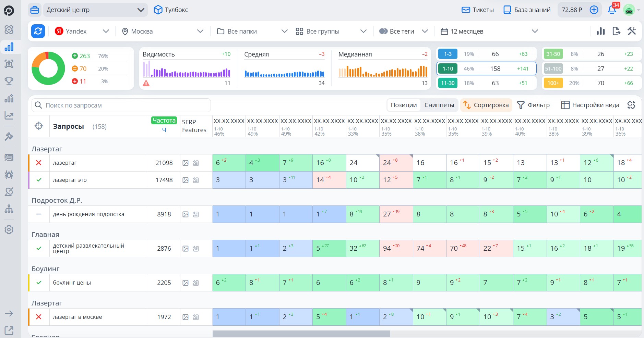Open Настройки вида

590,105
